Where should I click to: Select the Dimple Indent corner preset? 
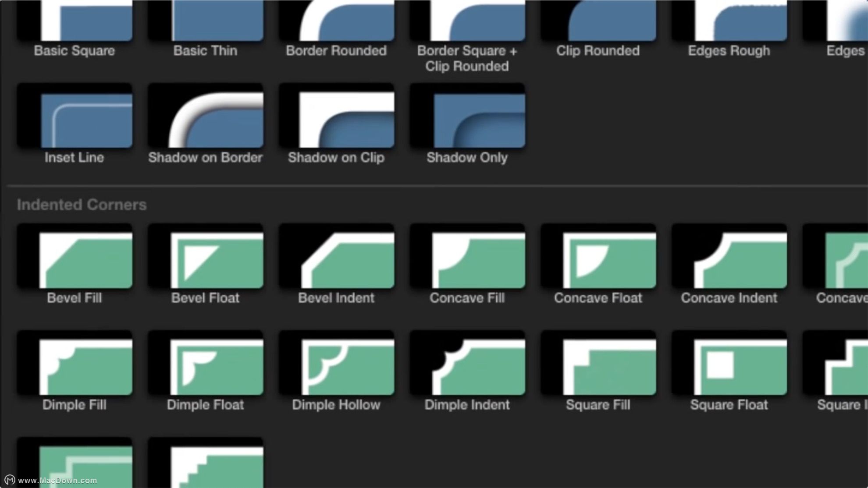[x=467, y=364]
